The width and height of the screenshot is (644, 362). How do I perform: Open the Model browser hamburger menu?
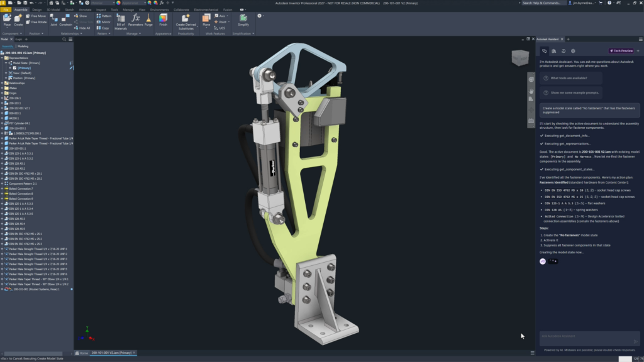point(70,40)
